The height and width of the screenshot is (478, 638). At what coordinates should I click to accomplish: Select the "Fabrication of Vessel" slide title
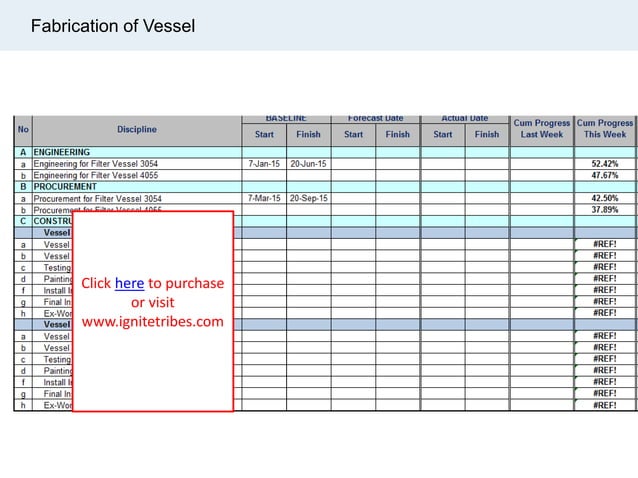pos(113,25)
